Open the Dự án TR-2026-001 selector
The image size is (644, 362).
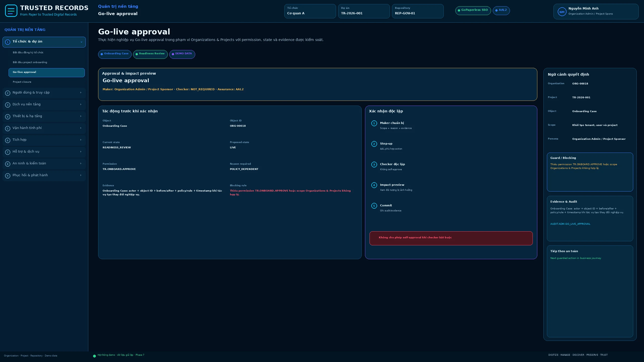(364, 11)
